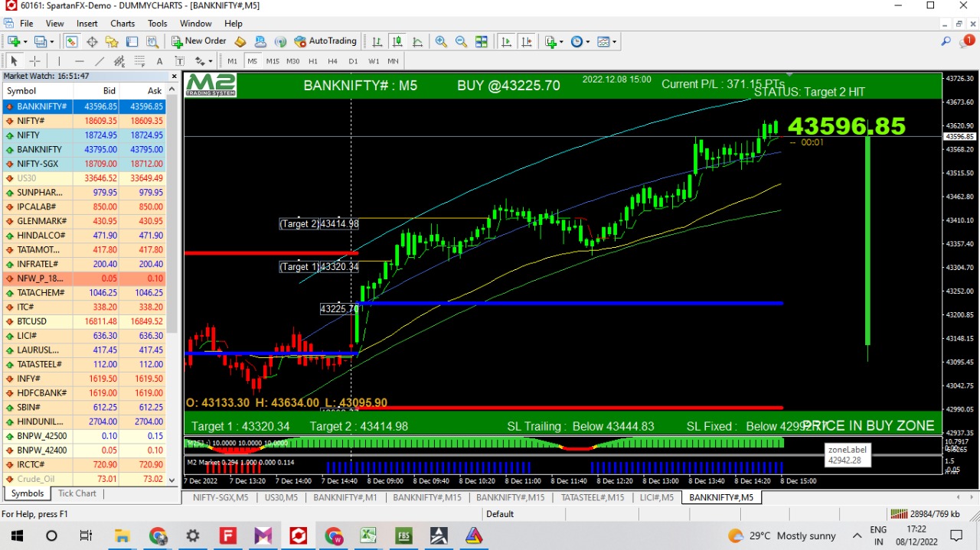The width and height of the screenshot is (980, 550).
Task: Switch to the M30 timeframe
Action: point(292,61)
